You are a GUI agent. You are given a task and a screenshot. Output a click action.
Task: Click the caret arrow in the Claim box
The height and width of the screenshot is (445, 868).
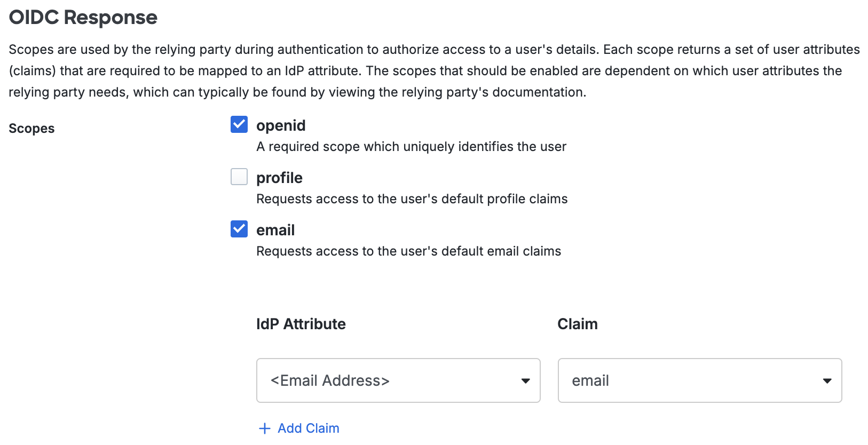827,381
